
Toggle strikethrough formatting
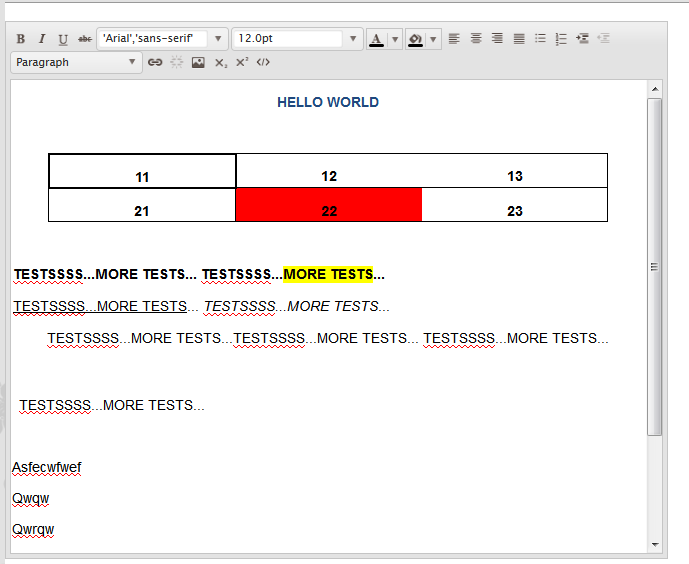(x=85, y=39)
